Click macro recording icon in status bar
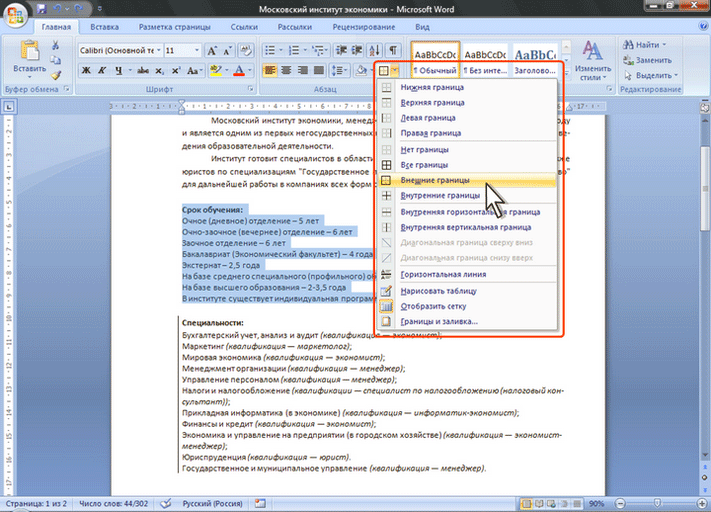711x512 pixels. click(x=260, y=503)
